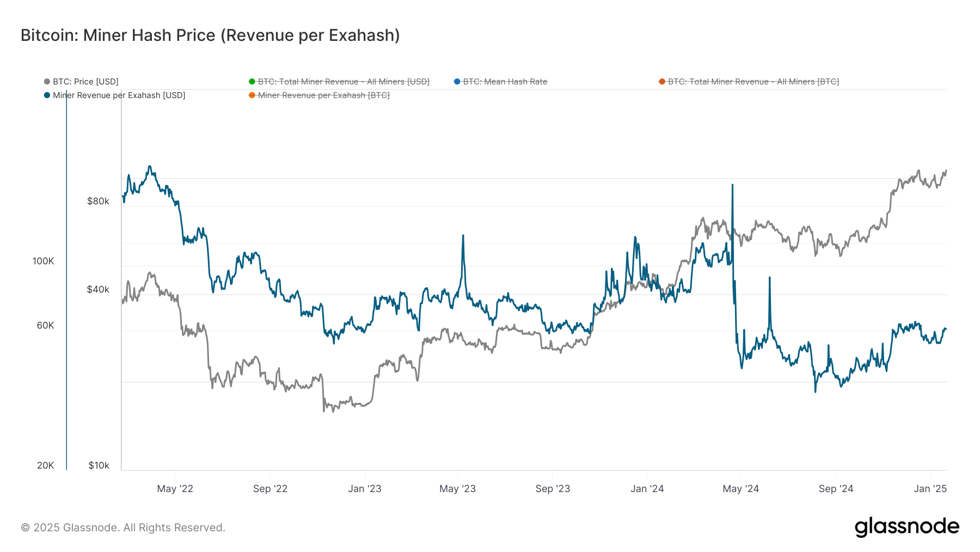Select the blue Mean Hash Rate legend dot

point(457,81)
